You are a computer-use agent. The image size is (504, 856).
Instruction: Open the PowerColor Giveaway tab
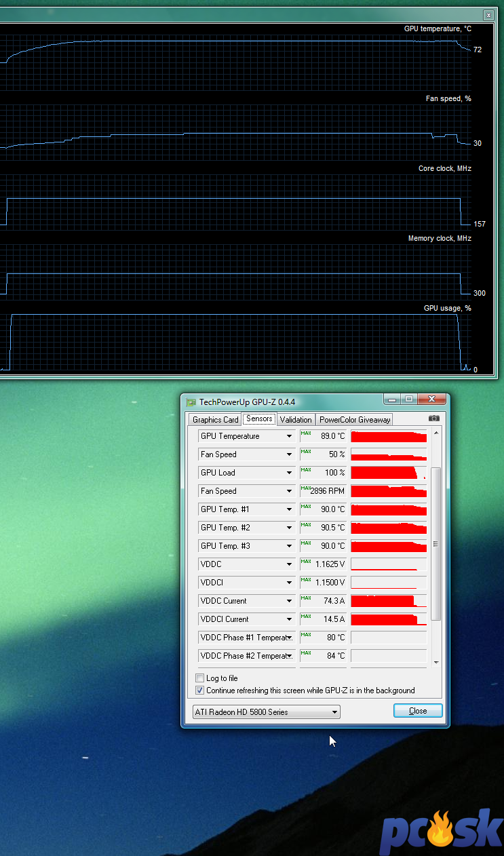tap(355, 420)
